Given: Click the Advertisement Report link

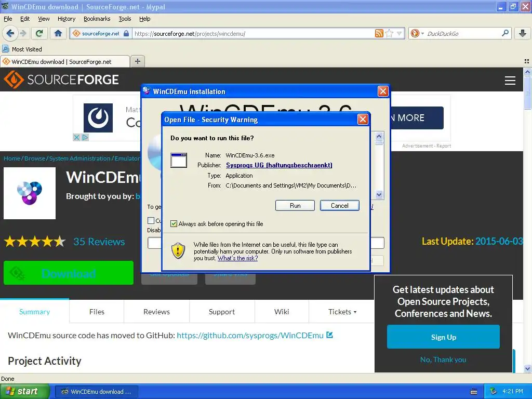Looking at the screenshot, I should pos(427,145).
